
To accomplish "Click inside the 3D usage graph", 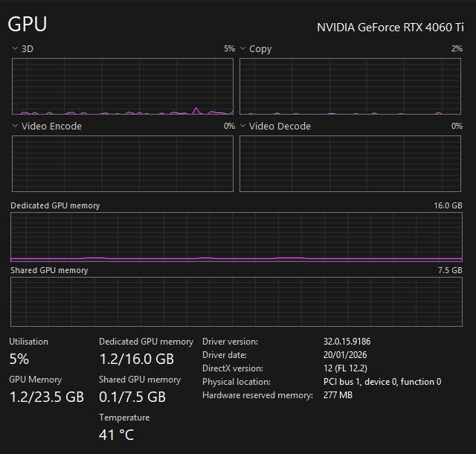I will pyautogui.click(x=123, y=86).
